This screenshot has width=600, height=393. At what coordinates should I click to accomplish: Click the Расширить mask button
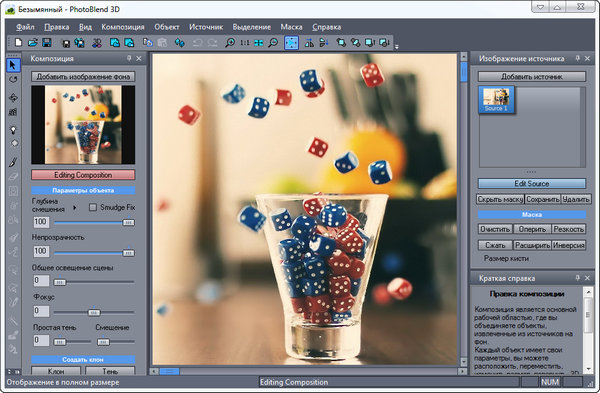[x=532, y=245]
